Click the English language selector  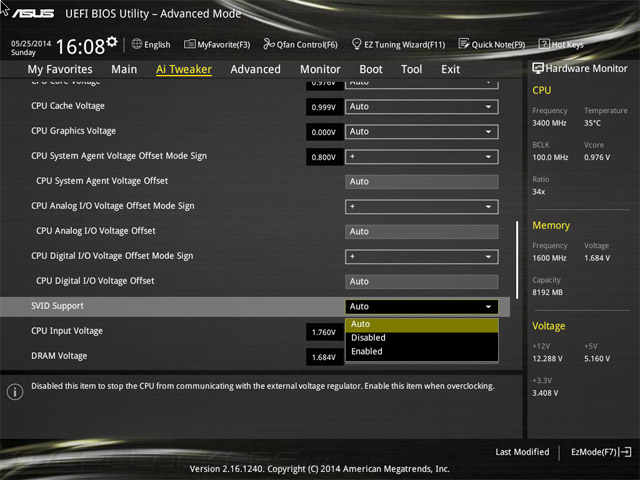tap(151, 44)
